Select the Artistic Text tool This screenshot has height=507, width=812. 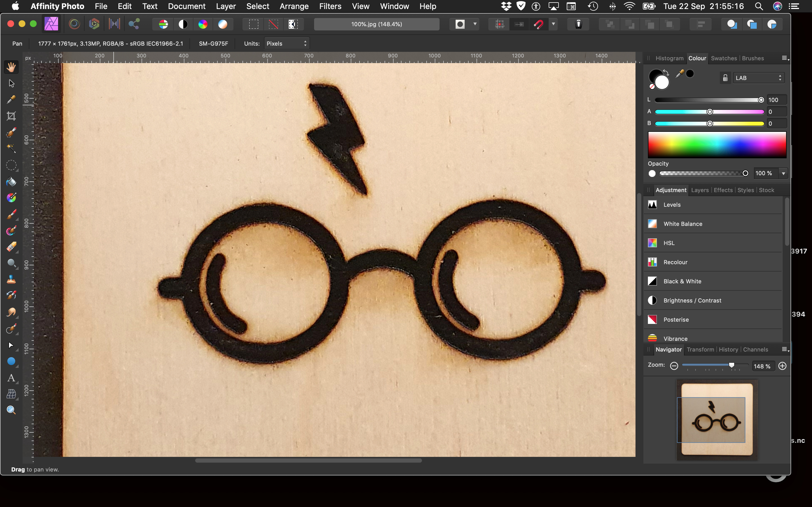tap(11, 378)
